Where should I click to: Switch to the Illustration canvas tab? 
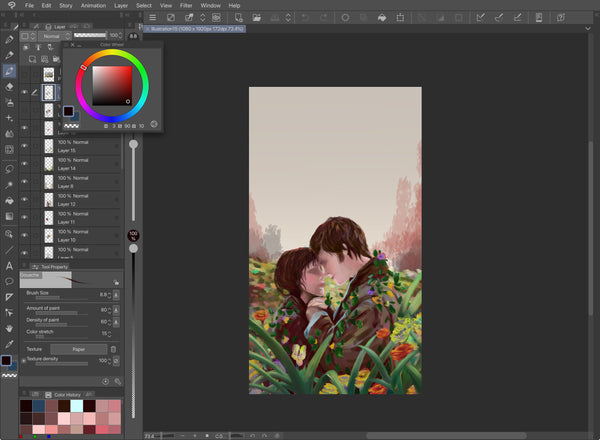(195, 29)
